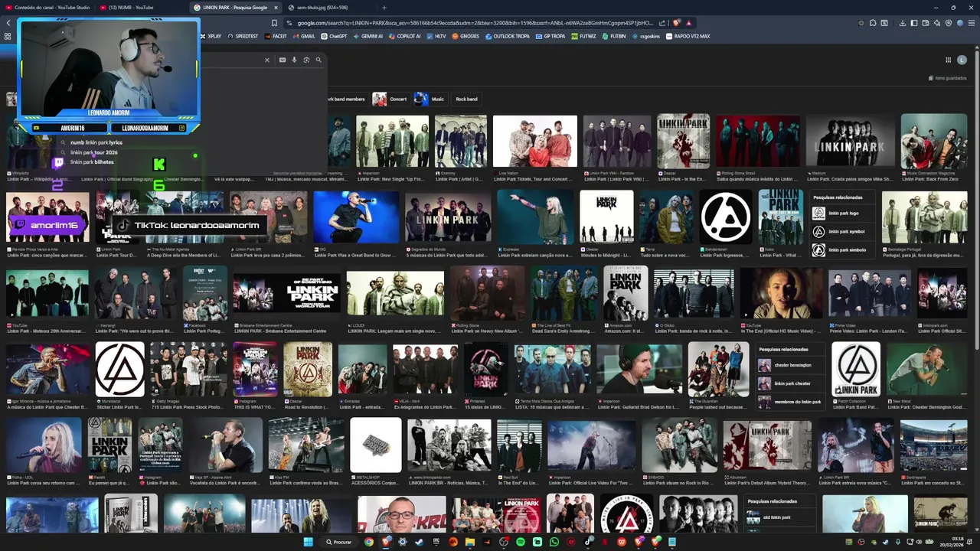980x551 pixels.
Task: Click the bookmark icon in the address bar
Action: (274, 23)
